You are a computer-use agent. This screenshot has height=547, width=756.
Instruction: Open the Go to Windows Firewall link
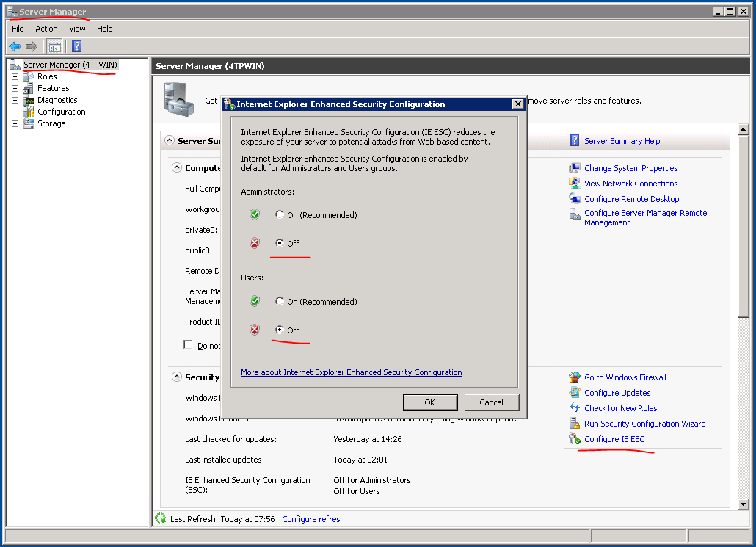click(x=625, y=377)
